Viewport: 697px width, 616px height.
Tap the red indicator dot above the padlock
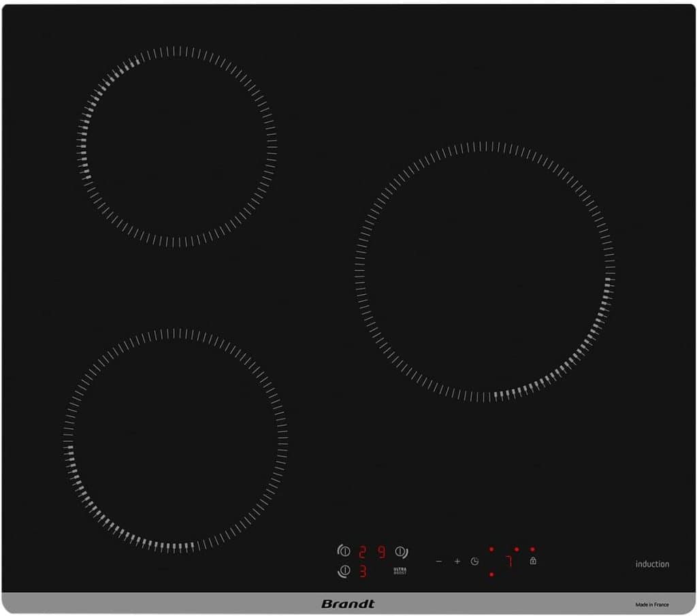[532, 549]
